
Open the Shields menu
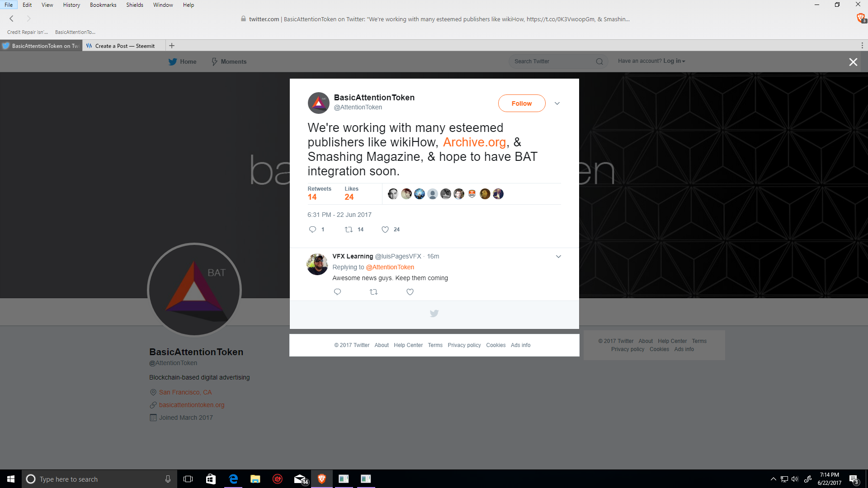coord(135,5)
